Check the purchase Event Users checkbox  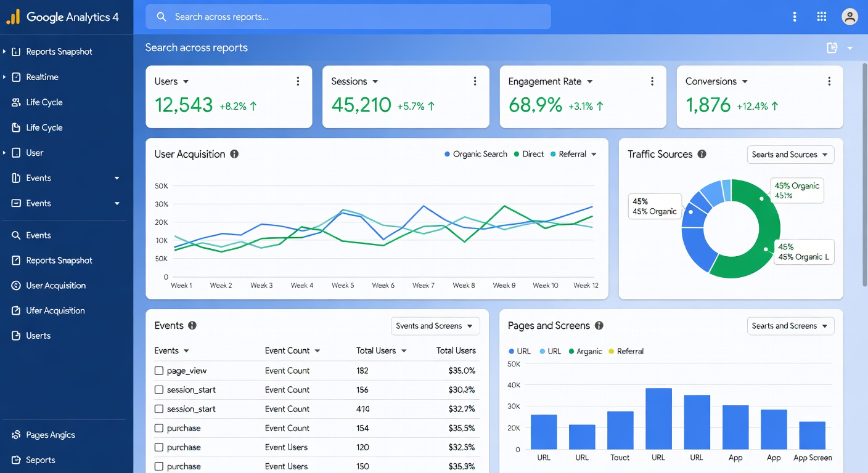[158, 447]
